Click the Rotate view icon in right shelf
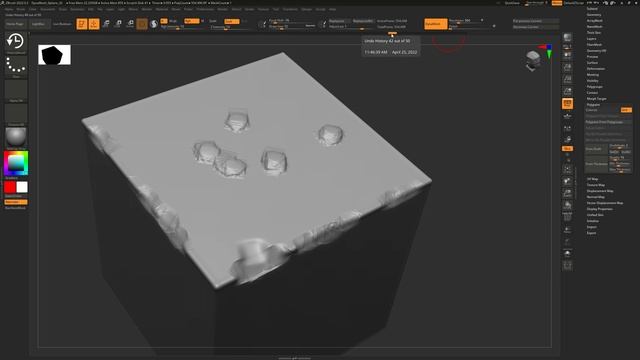Screen dimensions: 640x360 [567, 205]
